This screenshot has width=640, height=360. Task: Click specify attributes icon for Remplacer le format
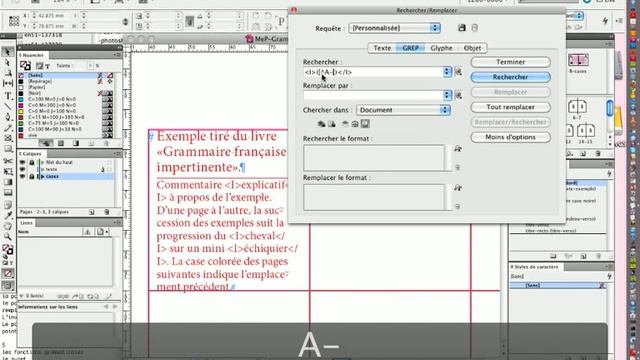click(x=458, y=188)
